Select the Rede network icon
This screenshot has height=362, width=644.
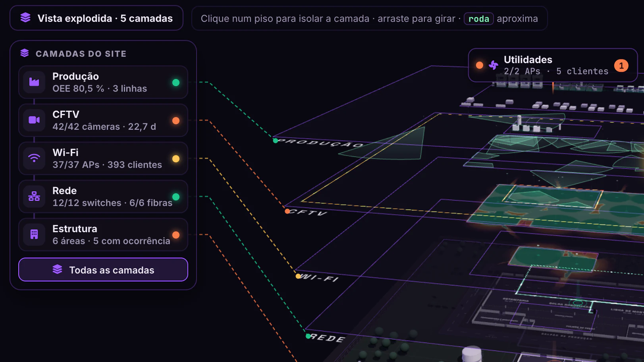tap(34, 196)
